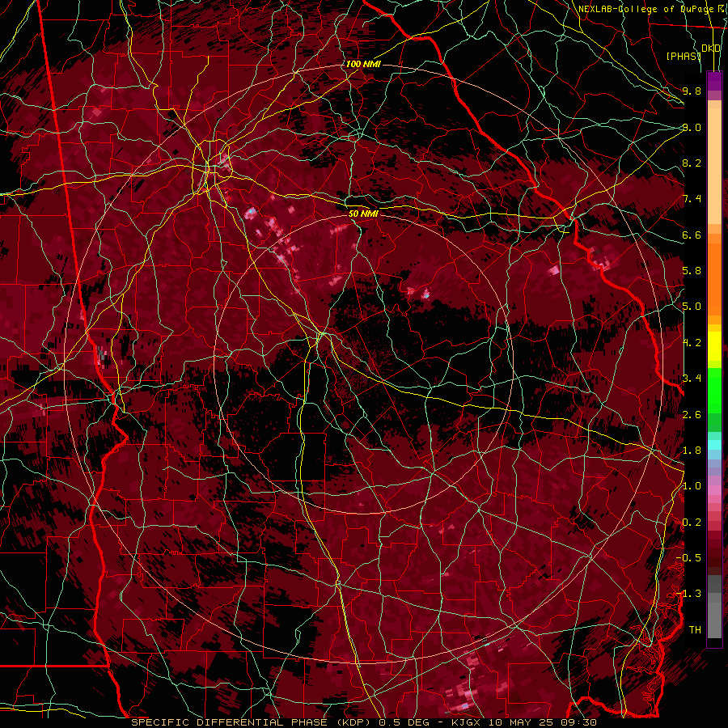
Task: Click the 1.8 color scale value
Action: click(692, 451)
